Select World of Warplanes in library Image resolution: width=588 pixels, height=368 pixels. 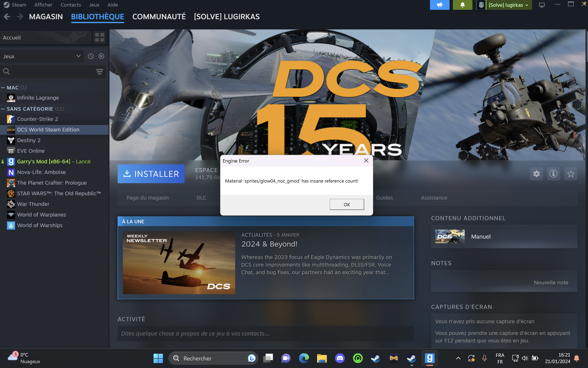(55, 215)
